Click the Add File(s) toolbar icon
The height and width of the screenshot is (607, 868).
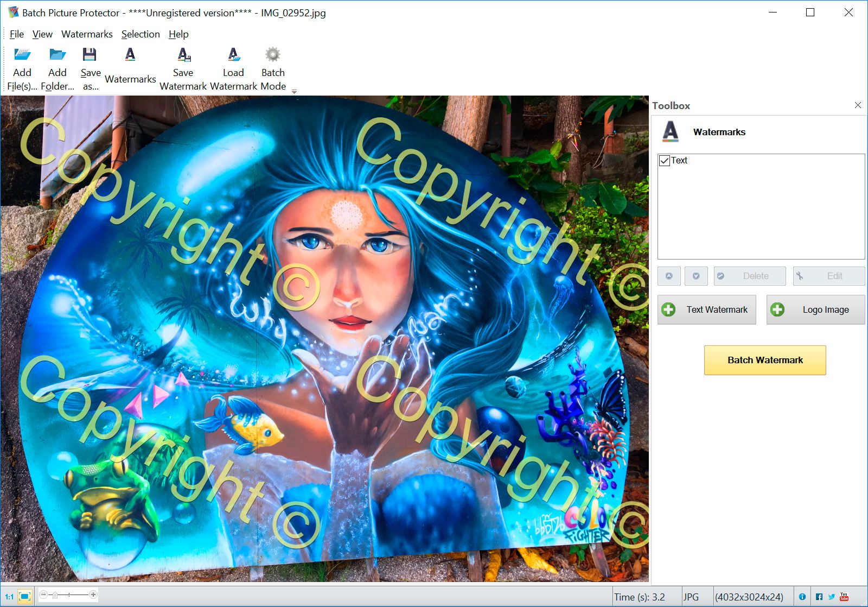[22, 55]
